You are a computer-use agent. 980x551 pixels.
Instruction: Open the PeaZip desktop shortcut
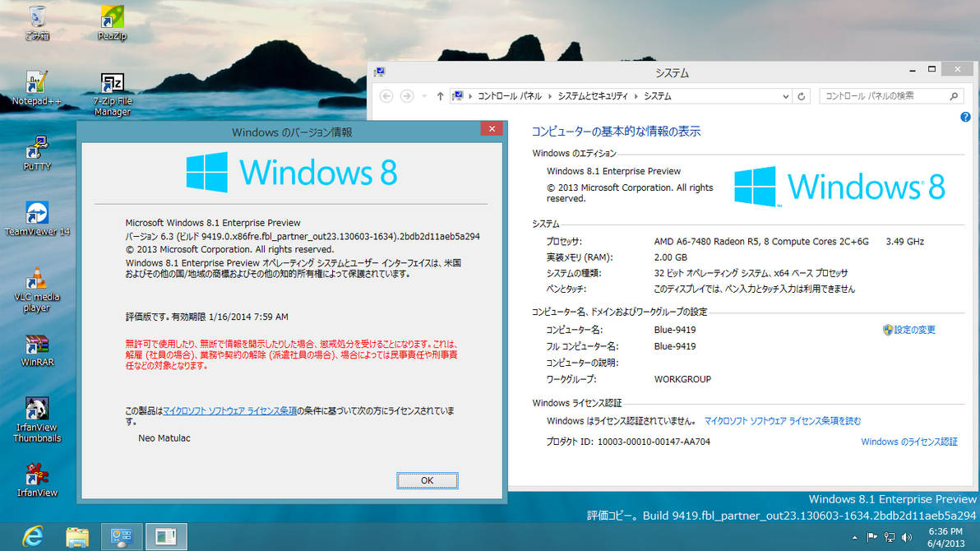click(112, 22)
